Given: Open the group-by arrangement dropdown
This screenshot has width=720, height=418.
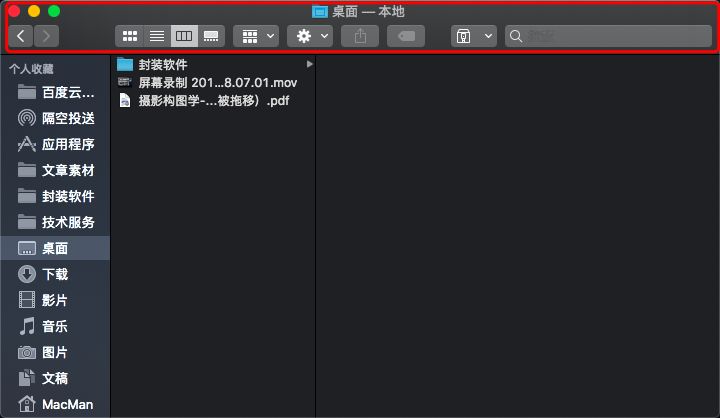Looking at the screenshot, I should pyautogui.click(x=256, y=36).
